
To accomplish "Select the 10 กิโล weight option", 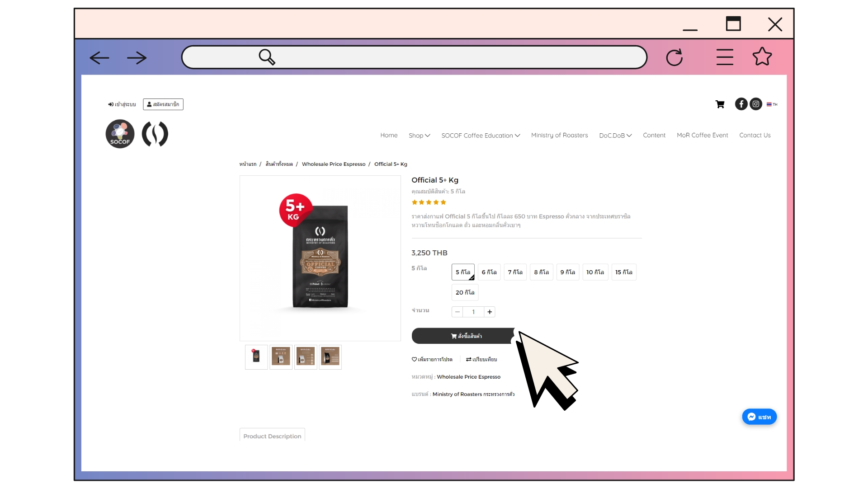I will click(595, 272).
